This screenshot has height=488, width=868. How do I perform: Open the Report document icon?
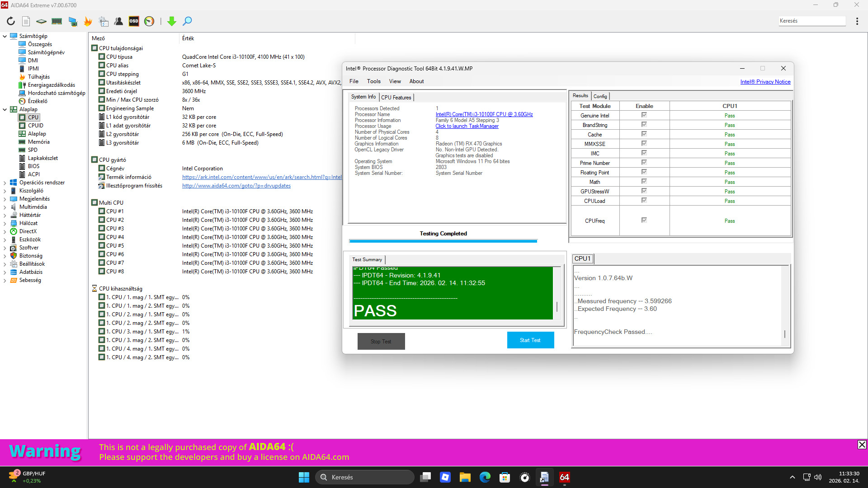26,21
